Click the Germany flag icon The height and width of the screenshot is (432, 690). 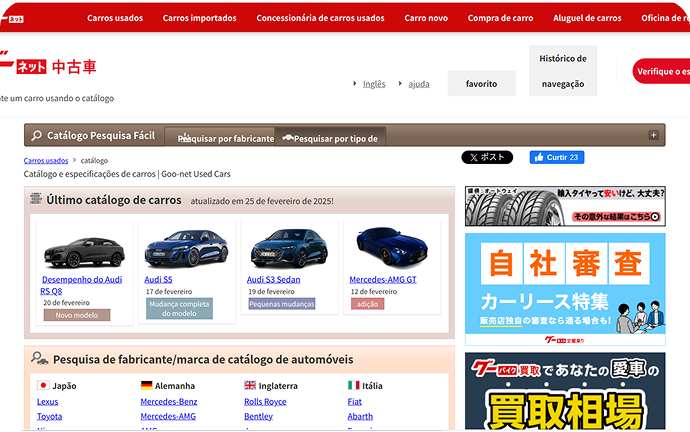[x=147, y=385]
